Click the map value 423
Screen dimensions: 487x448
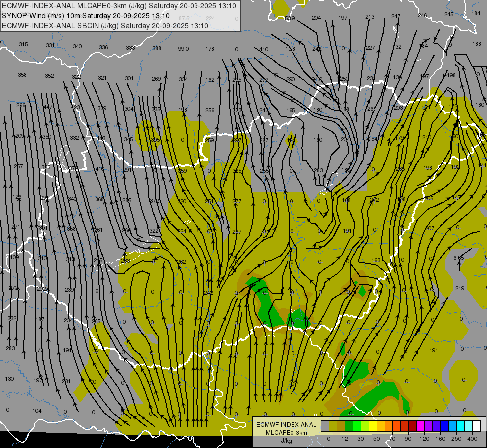click(75, 107)
